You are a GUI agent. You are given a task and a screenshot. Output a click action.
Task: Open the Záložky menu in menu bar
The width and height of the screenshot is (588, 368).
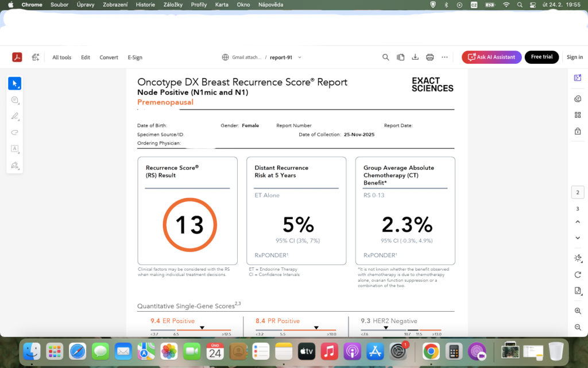173,5
